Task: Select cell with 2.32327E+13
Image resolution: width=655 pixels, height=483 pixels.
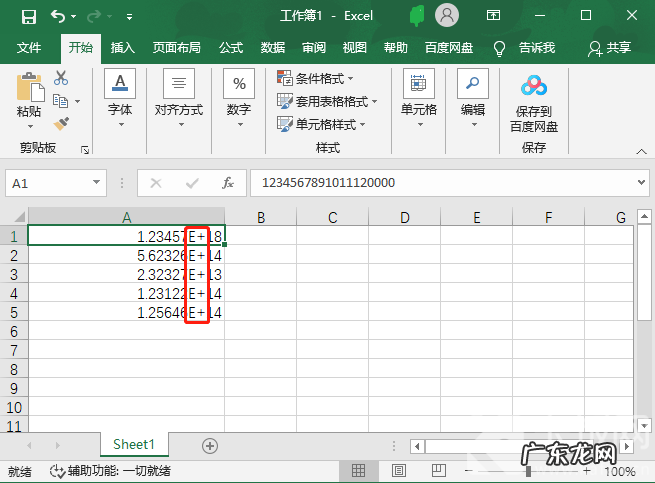Action: (x=127, y=275)
